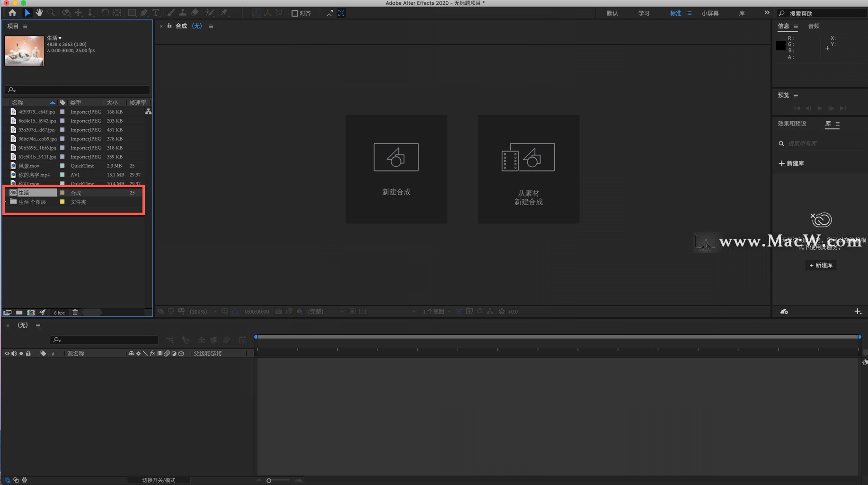Toggle the viewer lock icon beside 合成

(x=169, y=26)
